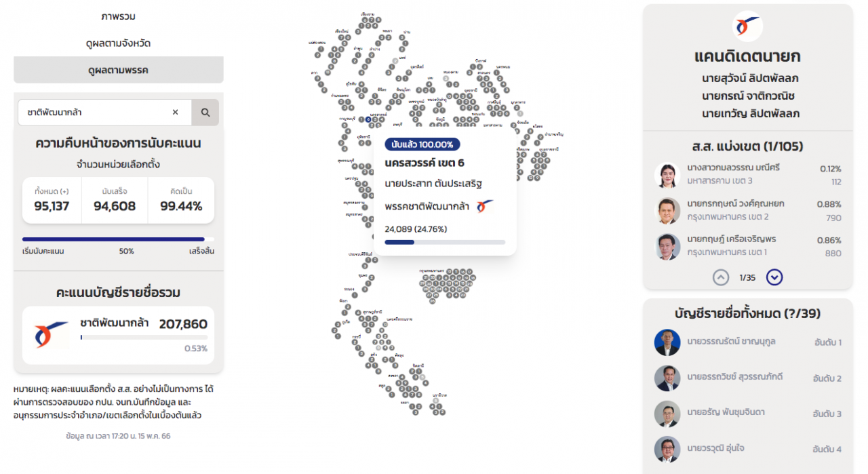
Task: Switch to ดูผลตามจังหวัด tab
Action: (x=118, y=43)
